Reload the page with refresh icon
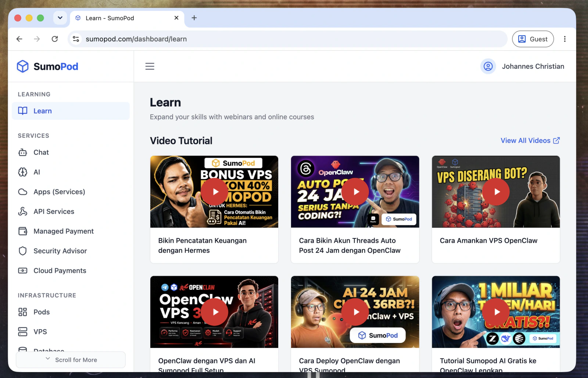The image size is (588, 378). click(x=55, y=39)
